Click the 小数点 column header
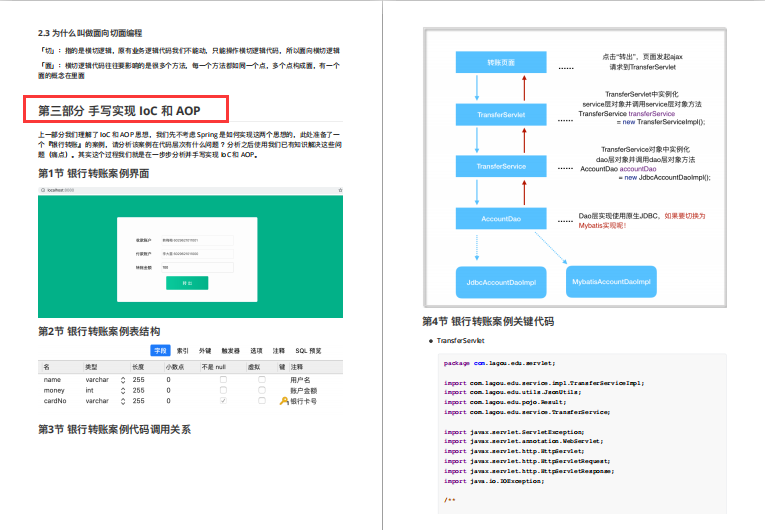Screen dimensions: 765x530 pos(175,367)
